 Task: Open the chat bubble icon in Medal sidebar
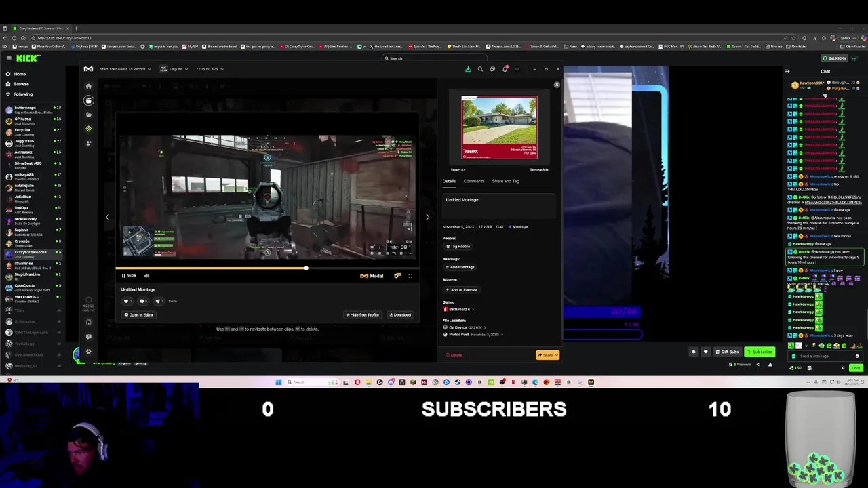pos(88,336)
